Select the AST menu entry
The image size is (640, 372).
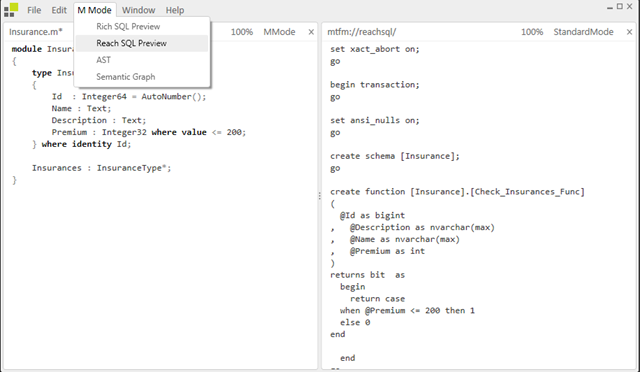pyautogui.click(x=142, y=60)
